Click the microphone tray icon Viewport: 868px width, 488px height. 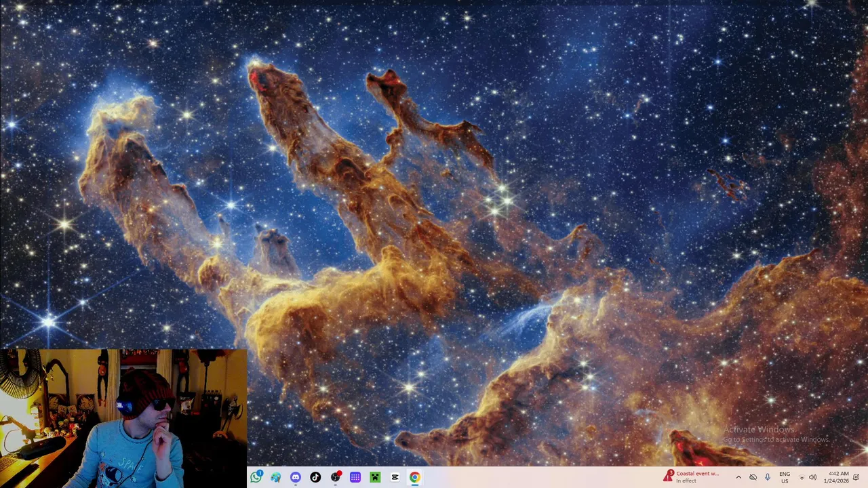768,477
